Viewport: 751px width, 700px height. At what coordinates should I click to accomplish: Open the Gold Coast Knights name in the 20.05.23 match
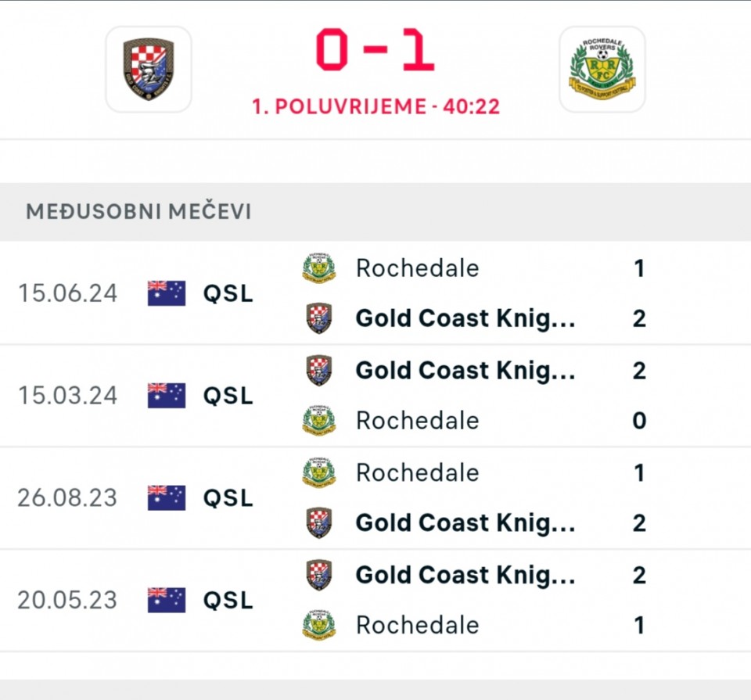[465, 575]
